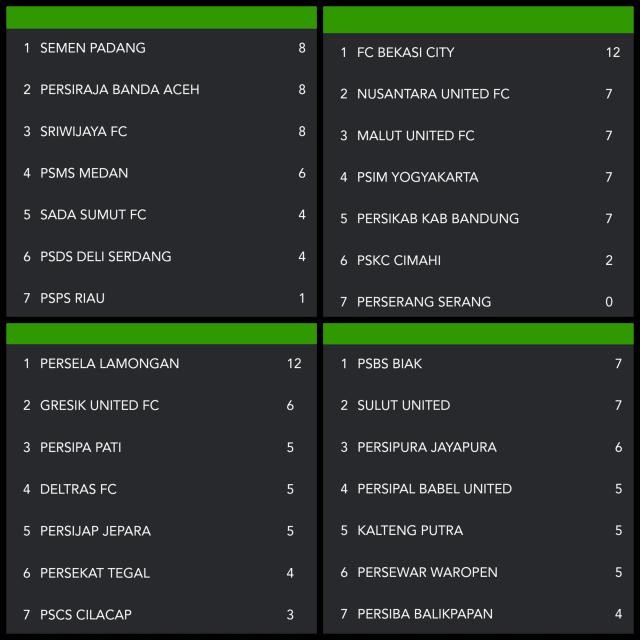
Task: Select the Malut United FC entry
Action: point(478,136)
